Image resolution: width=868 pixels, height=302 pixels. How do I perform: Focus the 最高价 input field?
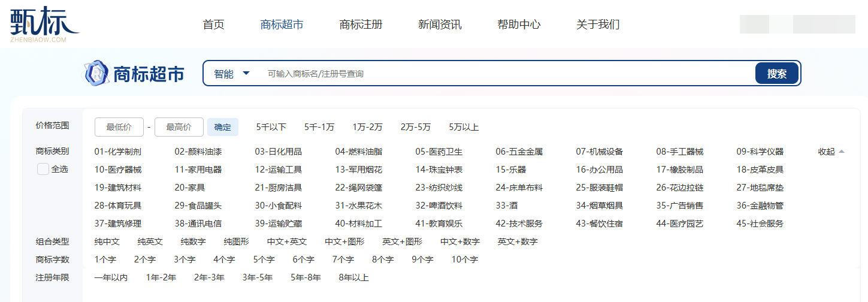point(179,127)
